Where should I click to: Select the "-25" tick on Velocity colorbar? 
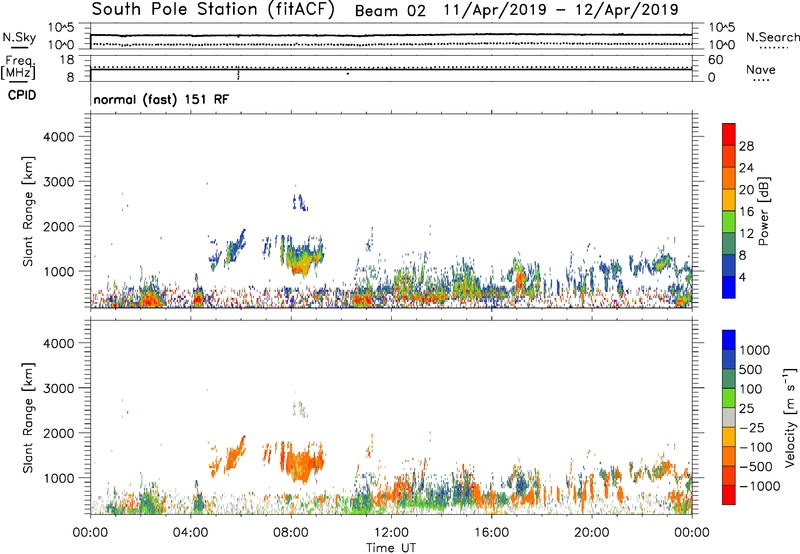[752, 428]
